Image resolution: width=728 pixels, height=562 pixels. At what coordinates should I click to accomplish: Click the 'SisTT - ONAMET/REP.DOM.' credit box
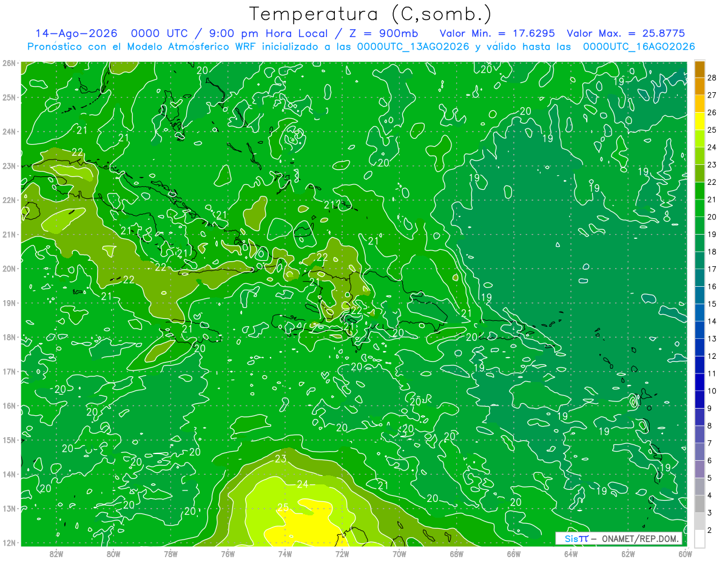(x=619, y=538)
